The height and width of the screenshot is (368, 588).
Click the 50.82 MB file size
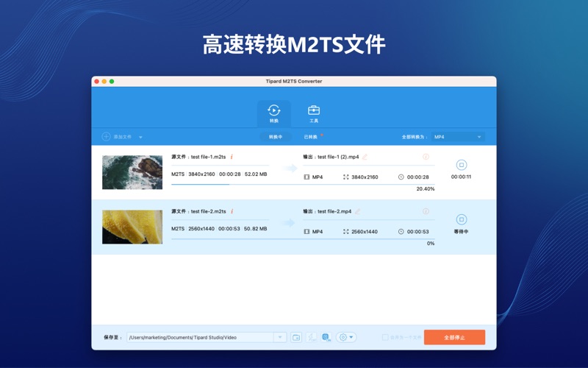click(x=255, y=229)
